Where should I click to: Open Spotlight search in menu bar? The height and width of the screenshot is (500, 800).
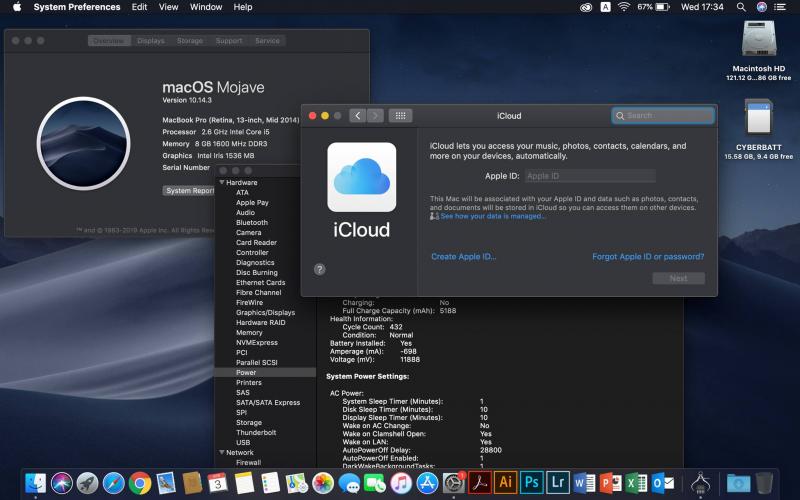tap(741, 7)
